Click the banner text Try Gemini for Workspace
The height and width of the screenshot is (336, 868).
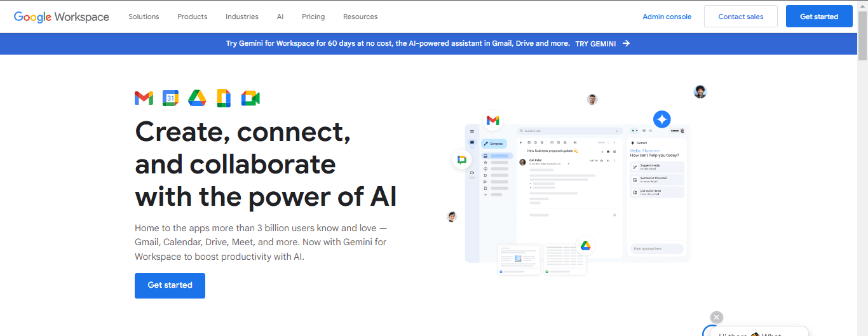coord(398,44)
